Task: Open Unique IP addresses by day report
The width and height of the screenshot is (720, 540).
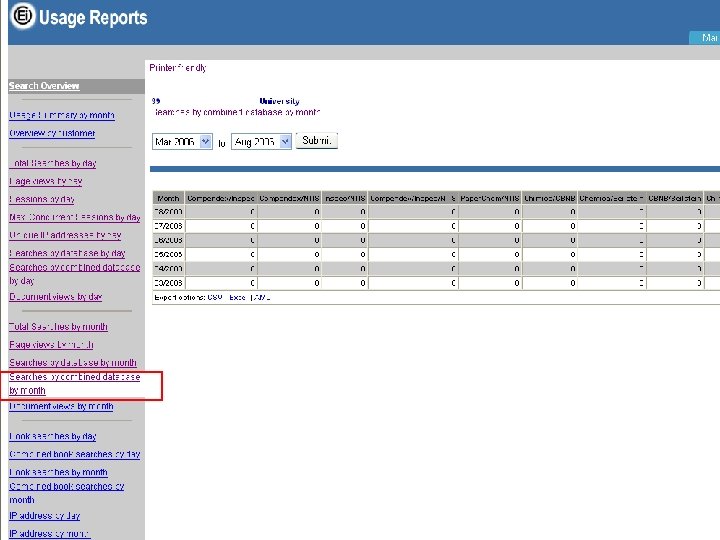Action: coord(65,235)
